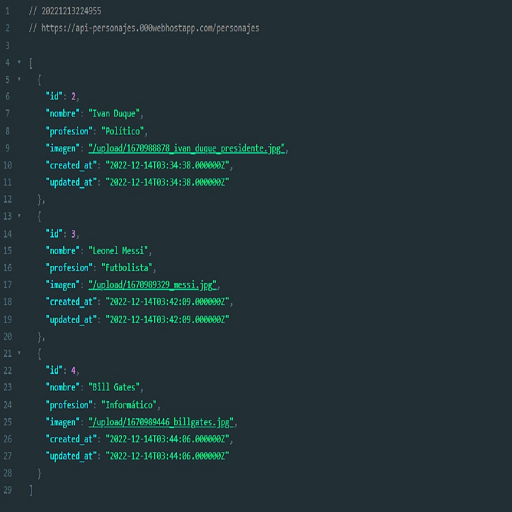The width and height of the screenshot is (512, 512).
Task: Click the created_at value on line 10
Action: click(x=167, y=165)
